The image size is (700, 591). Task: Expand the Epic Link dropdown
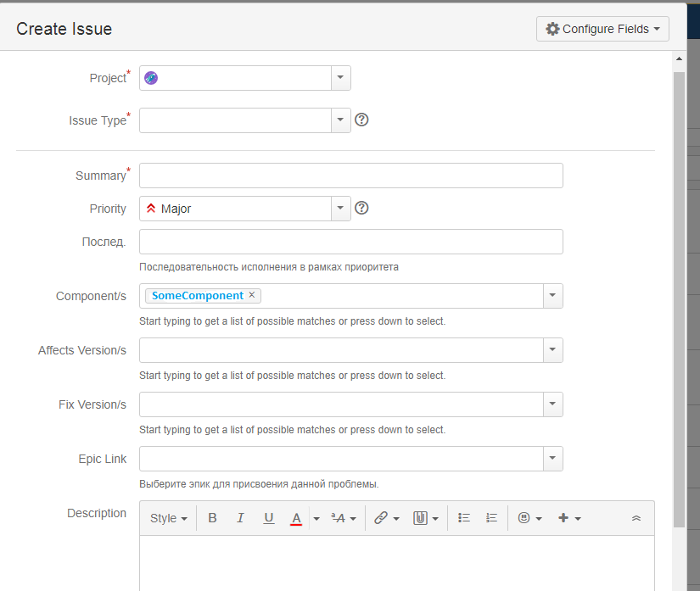(x=552, y=459)
